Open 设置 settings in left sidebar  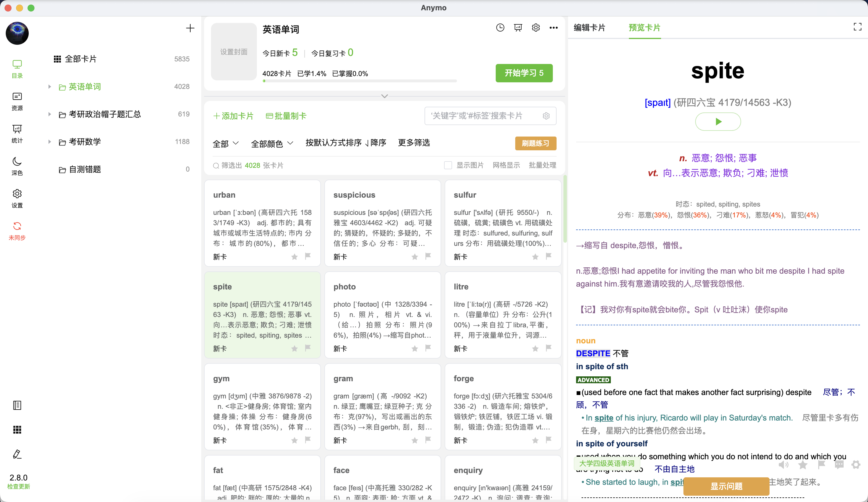[x=17, y=198]
